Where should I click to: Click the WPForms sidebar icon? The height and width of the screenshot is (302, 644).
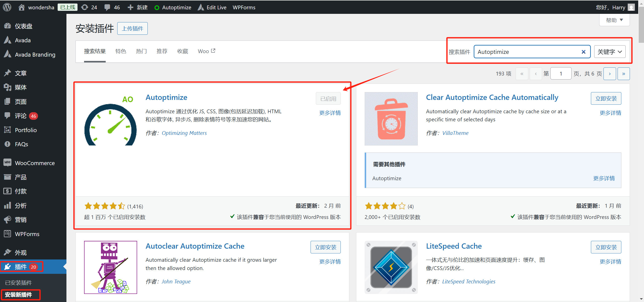[x=8, y=234]
